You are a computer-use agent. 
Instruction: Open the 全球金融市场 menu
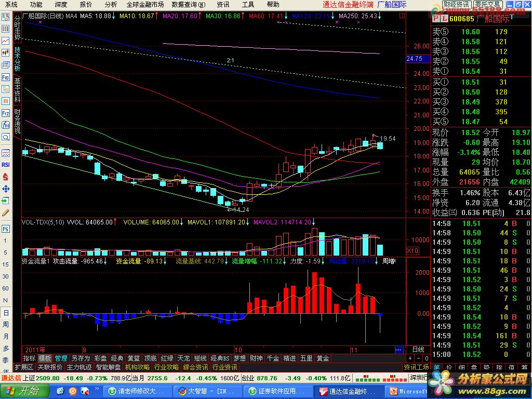tap(145, 4)
